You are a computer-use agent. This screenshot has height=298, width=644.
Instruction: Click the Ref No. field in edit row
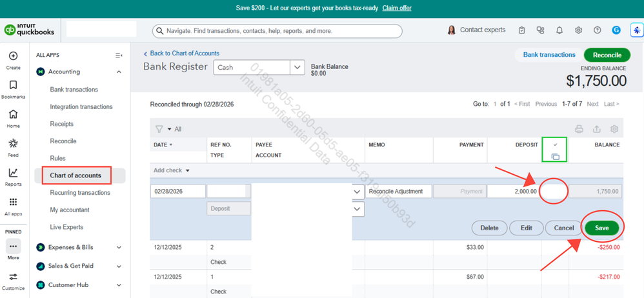click(229, 192)
